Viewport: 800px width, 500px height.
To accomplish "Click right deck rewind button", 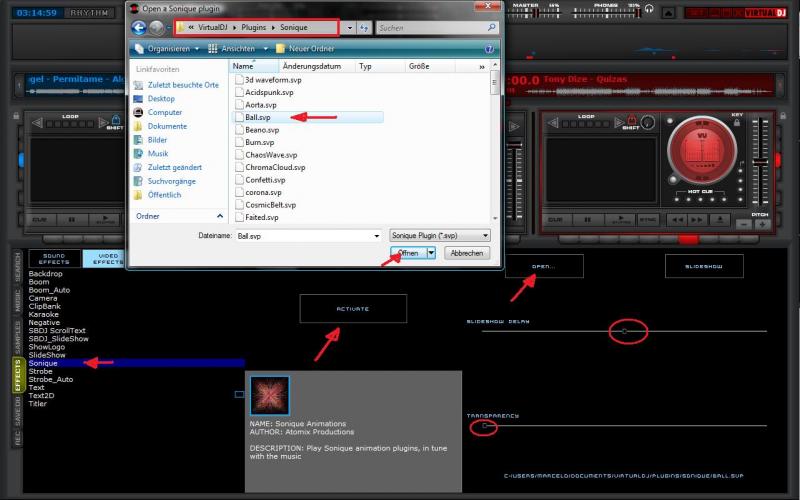I will [x=677, y=220].
